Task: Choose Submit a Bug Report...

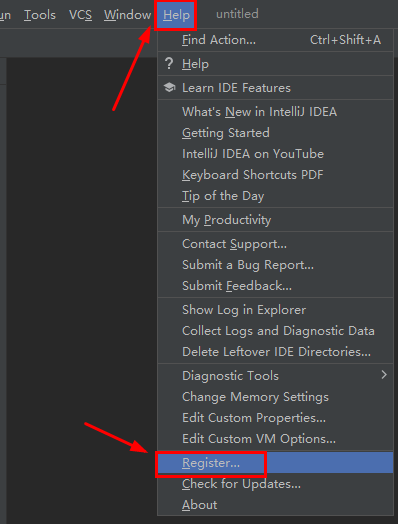Action: [x=275, y=265]
